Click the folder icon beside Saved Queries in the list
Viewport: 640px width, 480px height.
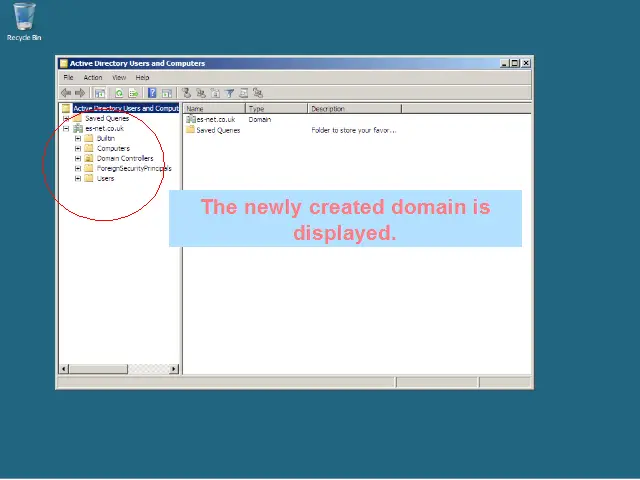(190, 130)
